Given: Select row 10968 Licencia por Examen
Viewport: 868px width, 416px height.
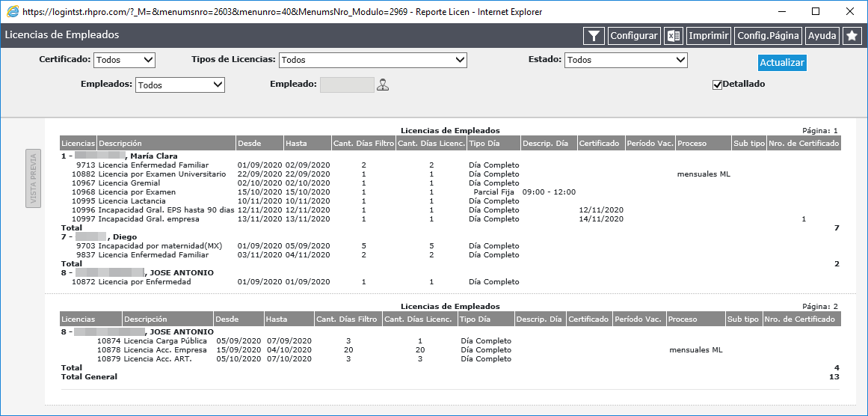Looking at the screenshot, I should [450, 192].
